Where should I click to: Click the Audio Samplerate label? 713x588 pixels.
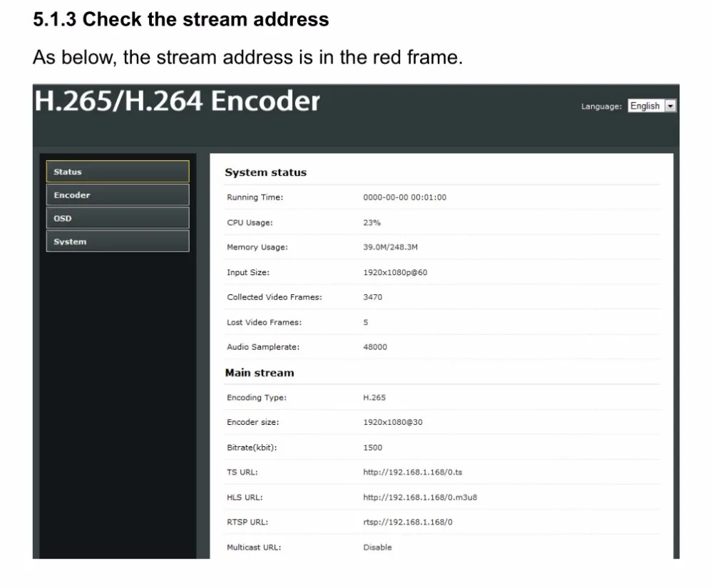pos(263,346)
